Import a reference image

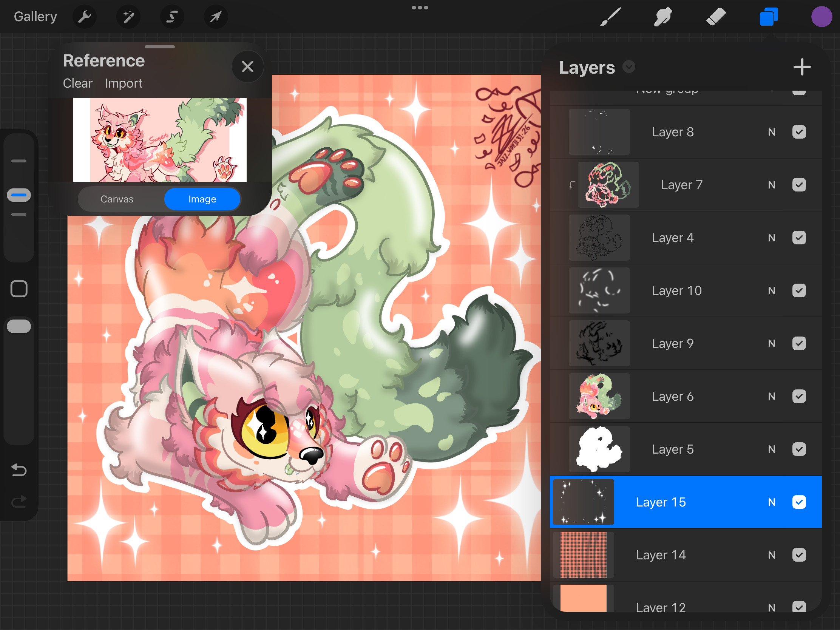[x=124, y=83]
